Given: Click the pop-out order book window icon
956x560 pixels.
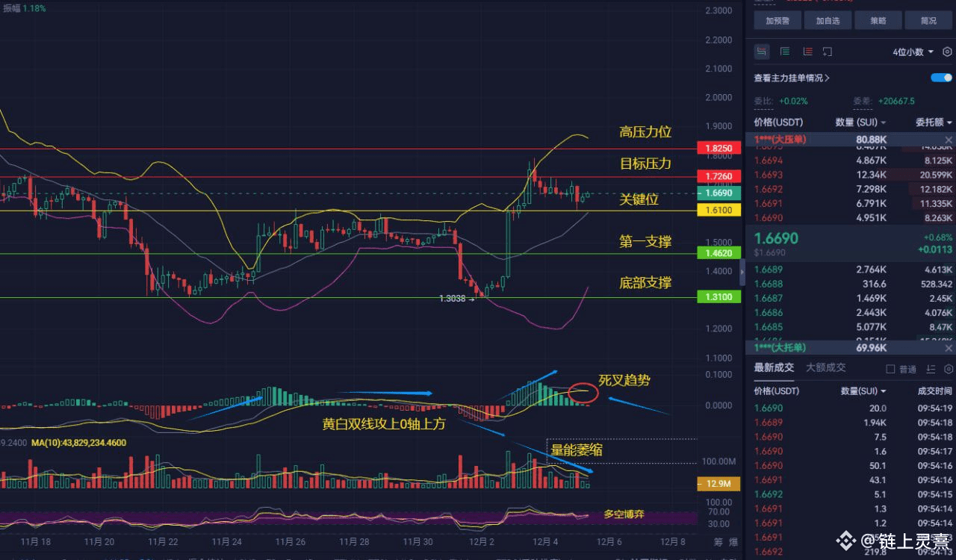Looking at the screenshot, I should click(828, 52).
